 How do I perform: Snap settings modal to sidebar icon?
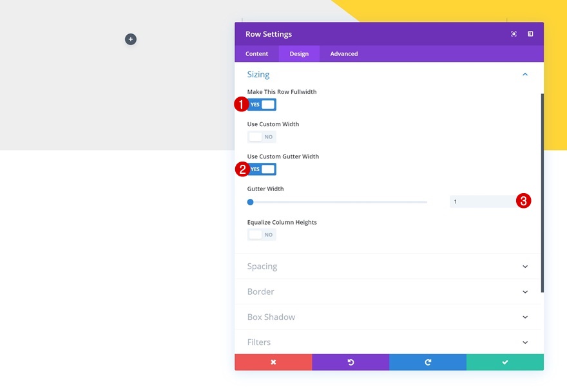(x=530, y=34)
